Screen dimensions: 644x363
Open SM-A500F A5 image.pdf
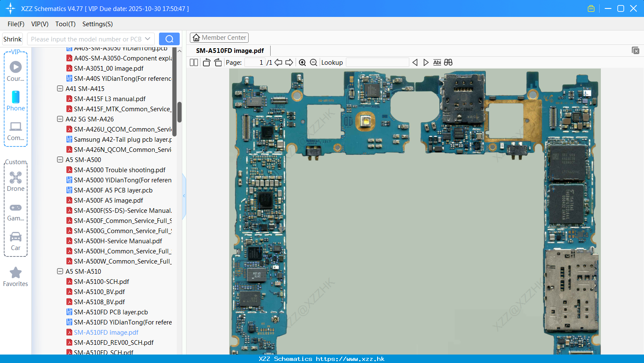tap(104, 200)
